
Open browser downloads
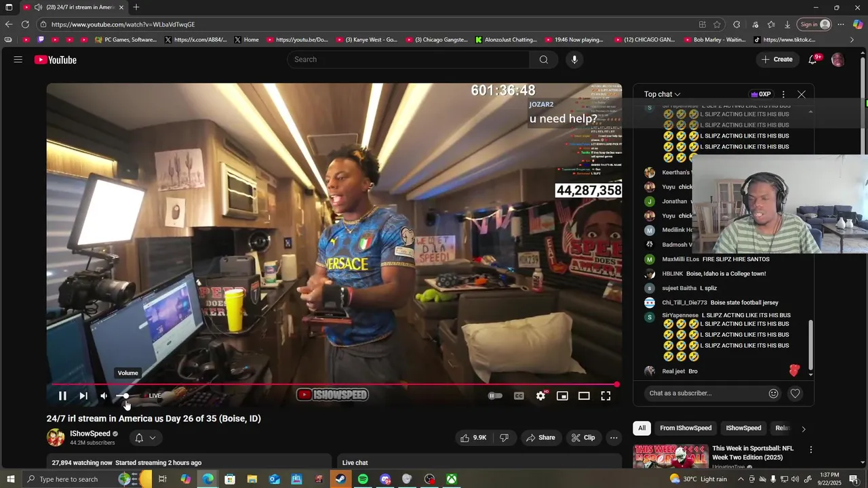787,24
